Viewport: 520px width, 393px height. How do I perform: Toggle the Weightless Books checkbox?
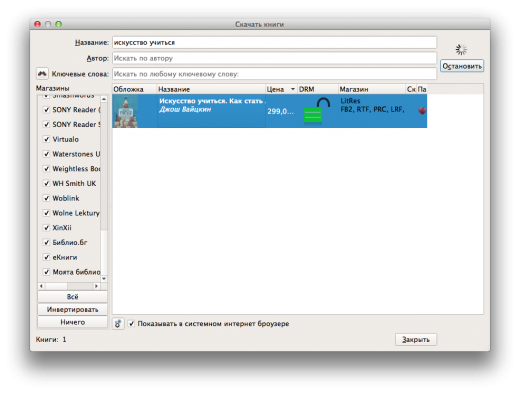(46, 169)
